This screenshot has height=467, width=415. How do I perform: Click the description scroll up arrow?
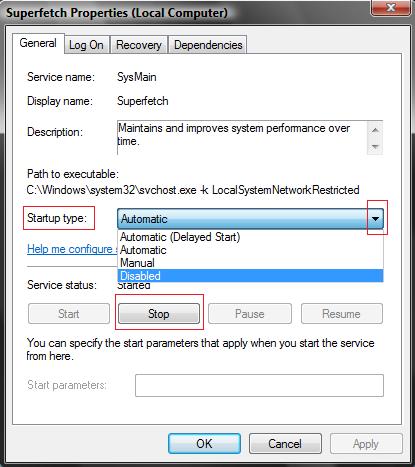pos(375,130)
